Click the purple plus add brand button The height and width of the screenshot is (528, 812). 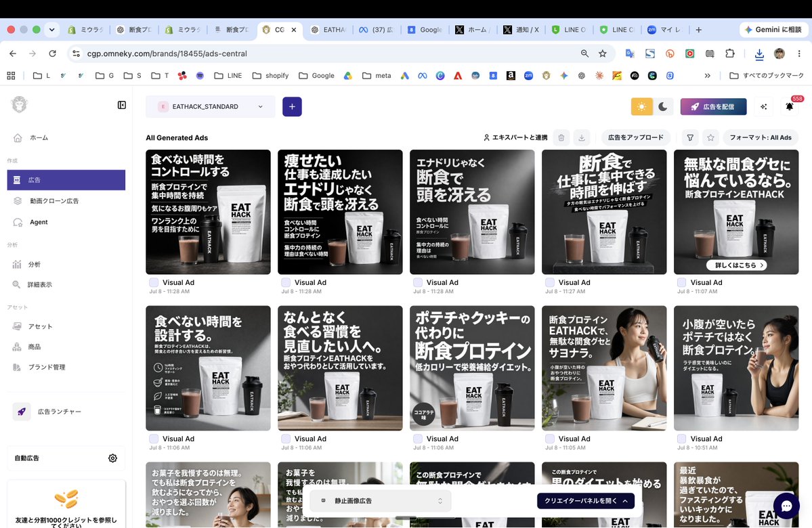point(292,107)
